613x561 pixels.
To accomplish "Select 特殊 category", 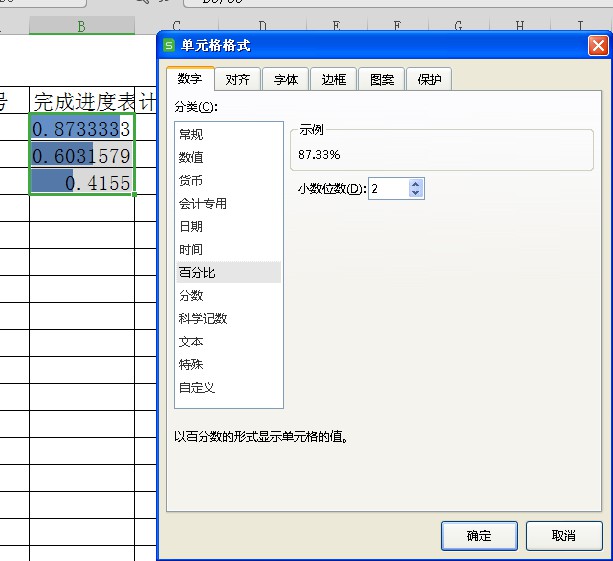I will 229,365.
